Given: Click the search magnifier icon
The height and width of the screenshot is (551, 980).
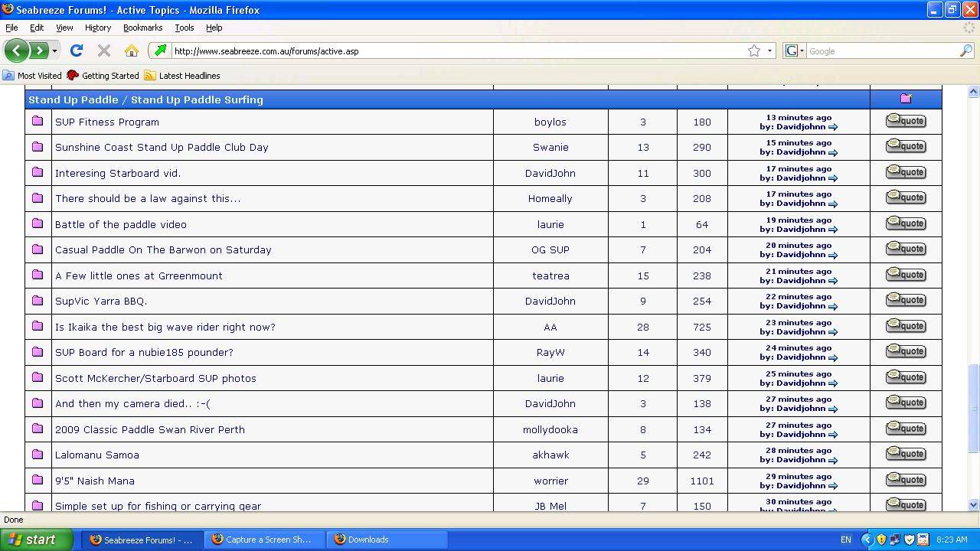Looking at the screenshot, I should click(965, 51).
